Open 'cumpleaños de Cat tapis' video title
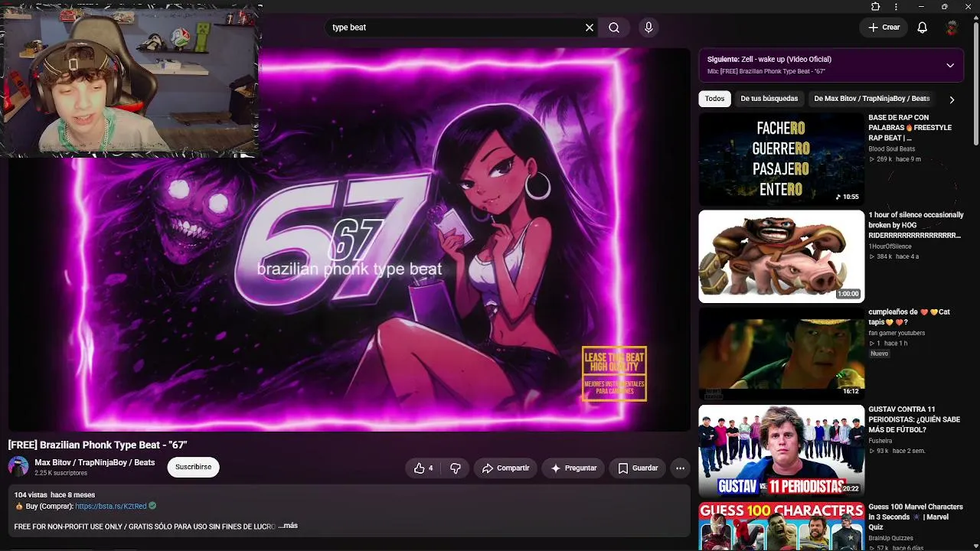980x551 pixels. 910,317
